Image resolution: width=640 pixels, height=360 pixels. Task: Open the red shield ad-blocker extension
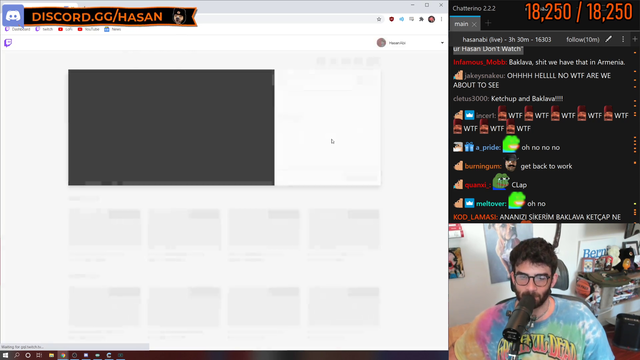(391, 19)
